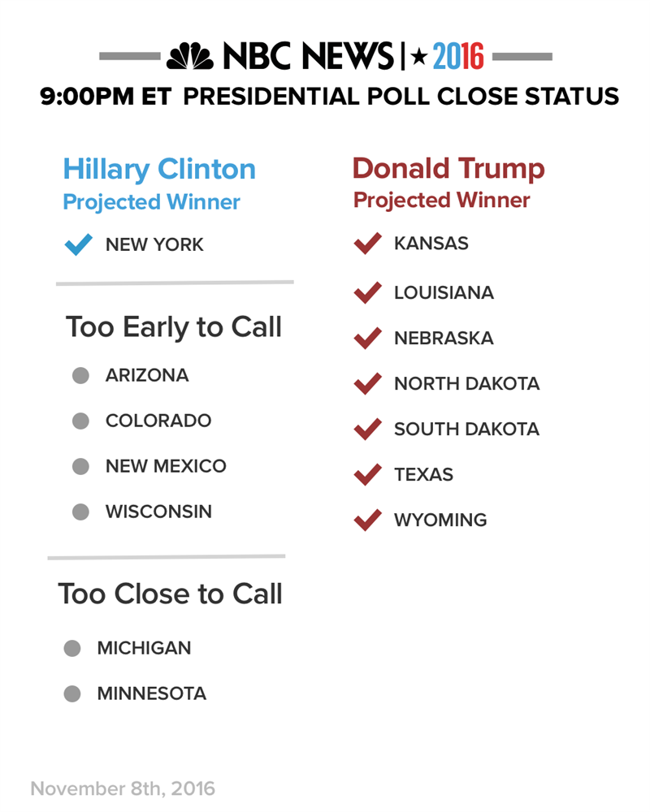Click the red checkmark beside Nebraska
This screenshot has width=650, height=812.
click(x=367, y=338)
